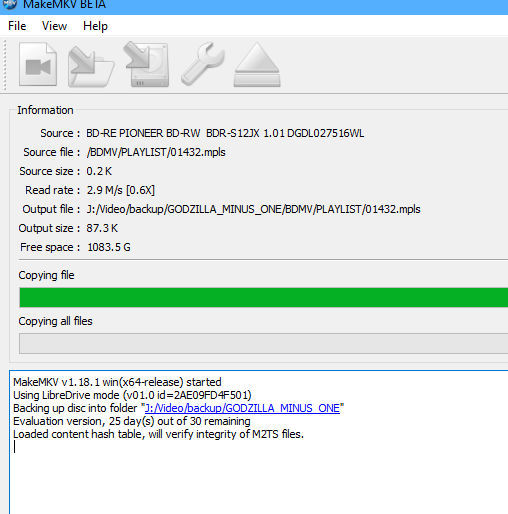Click the Copying all files label
Screen dimensions: 508x514
pyautogui.click(x=55, y=321)
